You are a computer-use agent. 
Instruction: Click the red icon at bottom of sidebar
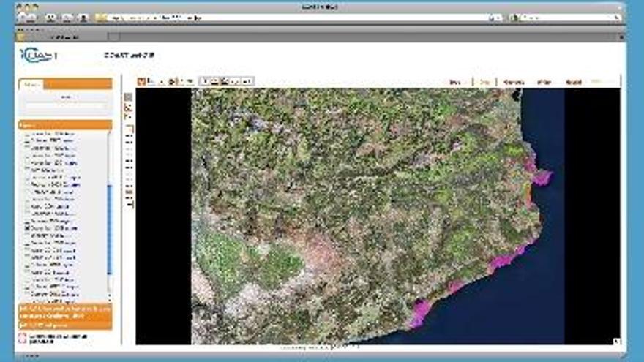22,338
